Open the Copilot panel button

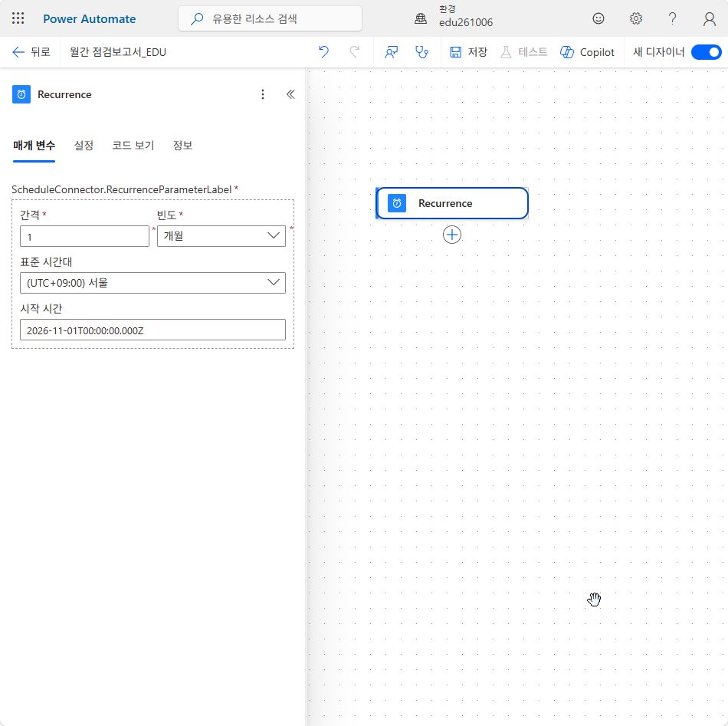(x=587, y=52)
